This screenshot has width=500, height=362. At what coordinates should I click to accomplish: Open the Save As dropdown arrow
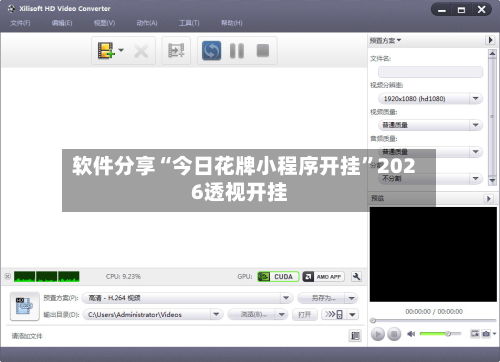tap(352, 298)
